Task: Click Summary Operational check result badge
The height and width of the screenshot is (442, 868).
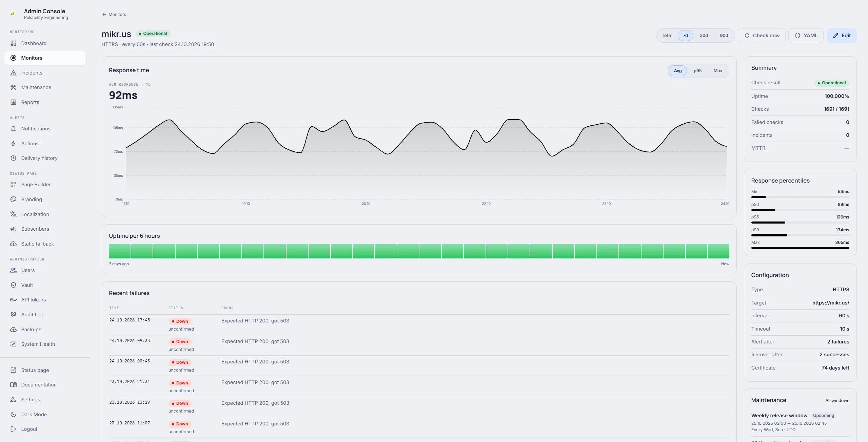Action: point(832,83)
